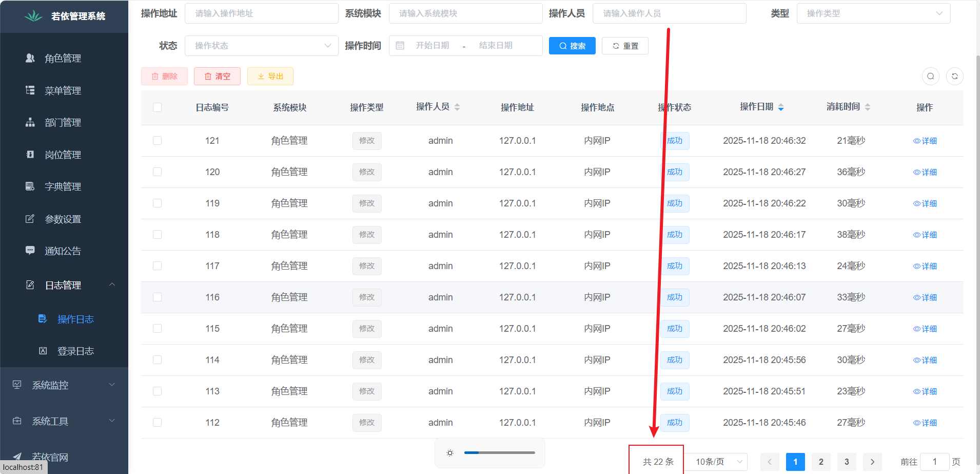This screenshot has height=474, width=980.
Task: Click the 结束日期 end date field
Action: 496,46
